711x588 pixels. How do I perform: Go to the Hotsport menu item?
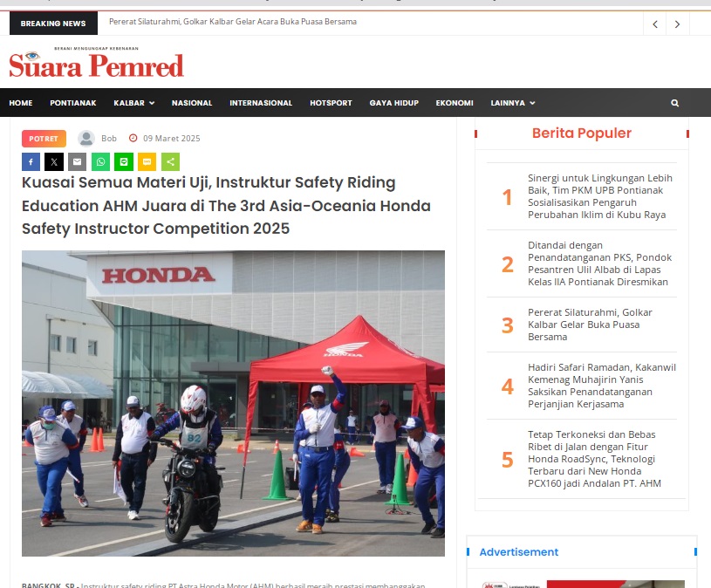pos(331,103)
